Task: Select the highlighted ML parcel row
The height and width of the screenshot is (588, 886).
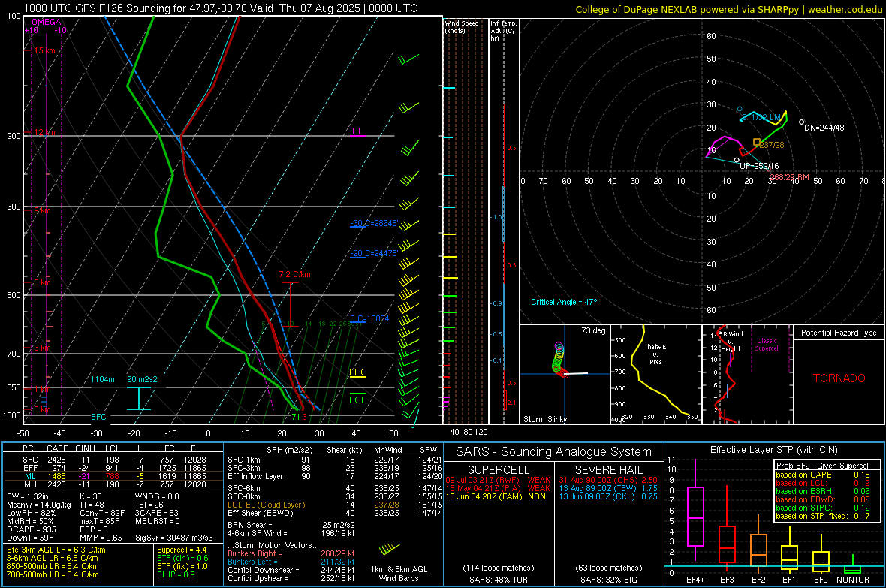Action: click(113, 476)
